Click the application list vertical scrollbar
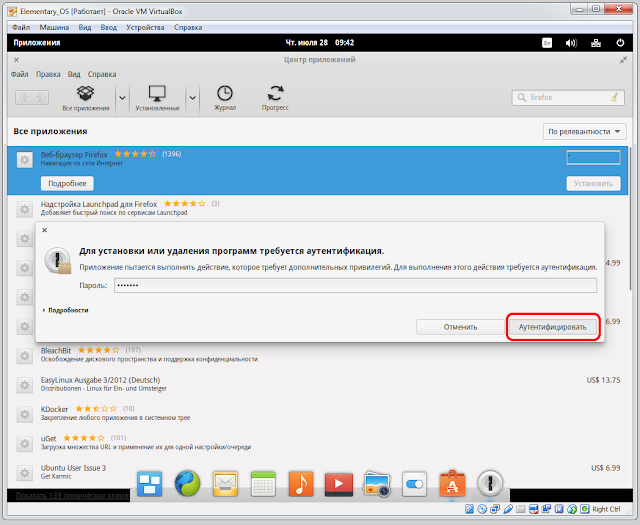The height and width of the screenshot is (525, 640). (631, 218)
